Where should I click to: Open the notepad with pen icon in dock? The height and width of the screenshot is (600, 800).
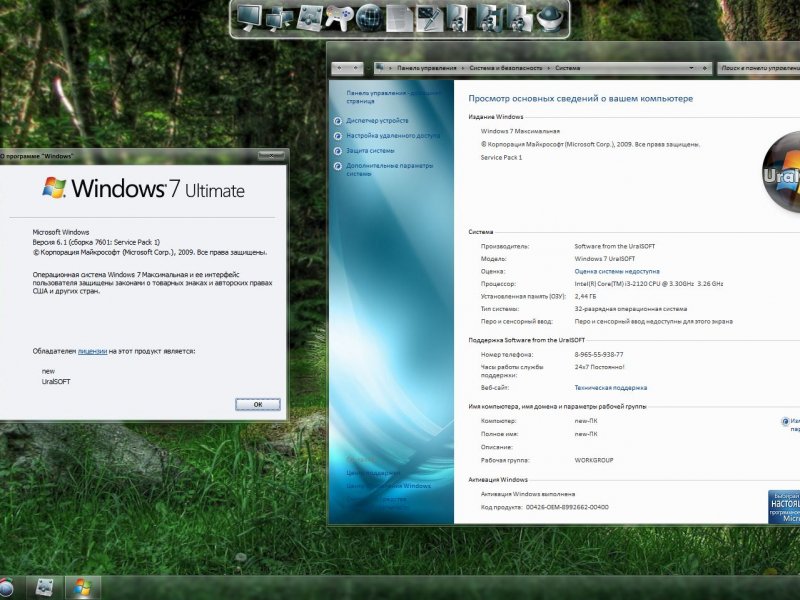tap(430, 19)
